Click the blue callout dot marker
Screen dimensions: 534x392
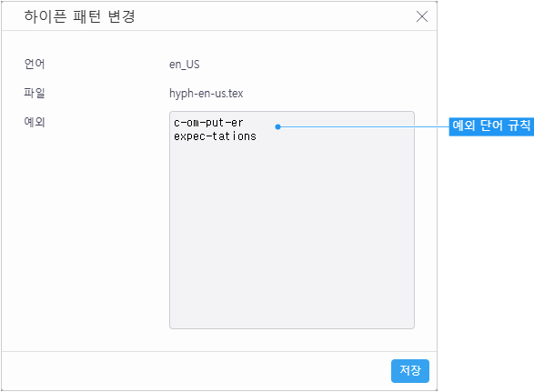(277, 126)
